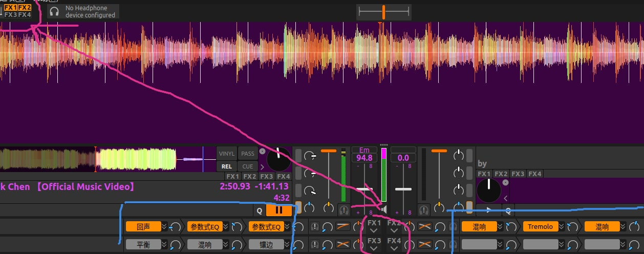
Task: Click the Em key display
Action: [x=364, y=150]
